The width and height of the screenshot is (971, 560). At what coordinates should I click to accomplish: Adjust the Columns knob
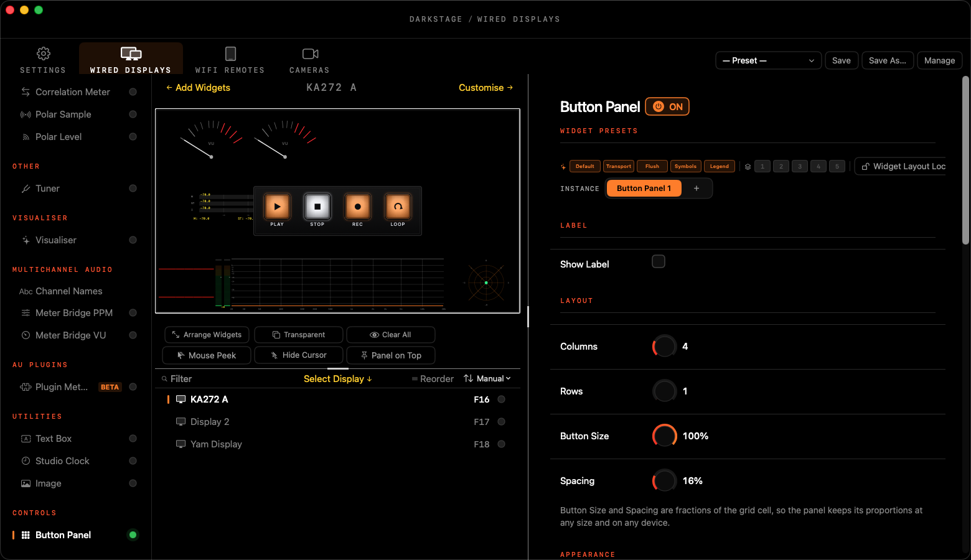tap(665, 346)
